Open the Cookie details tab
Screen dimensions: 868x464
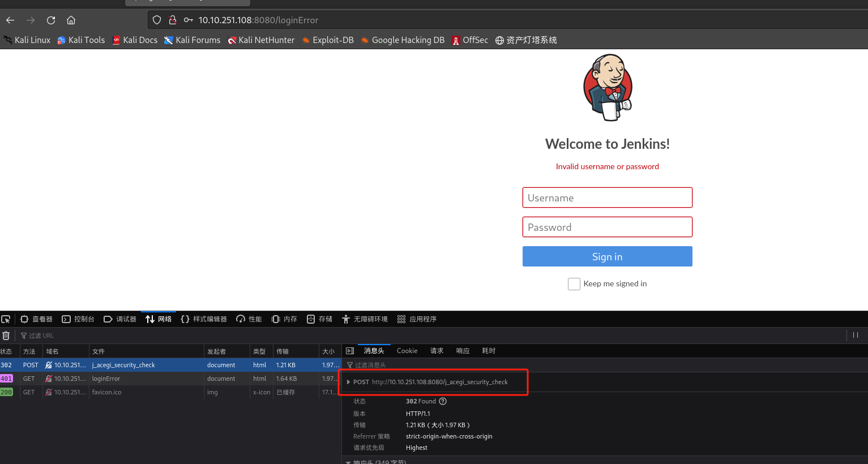coord(407,351)
